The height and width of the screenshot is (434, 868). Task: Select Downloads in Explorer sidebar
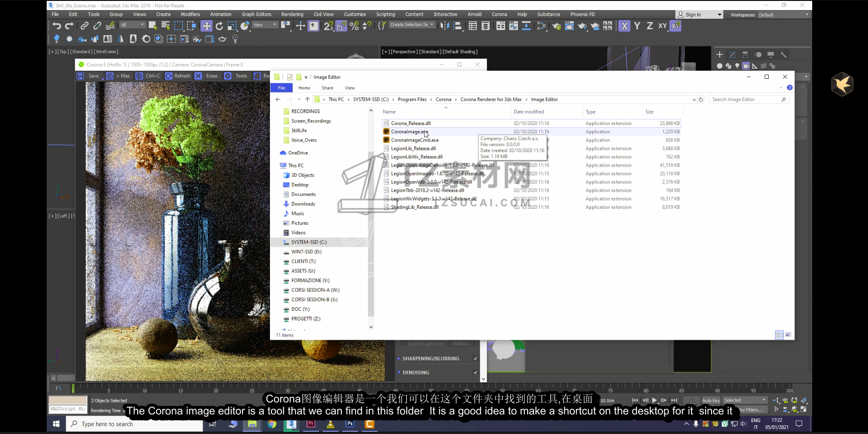(303, 204)
